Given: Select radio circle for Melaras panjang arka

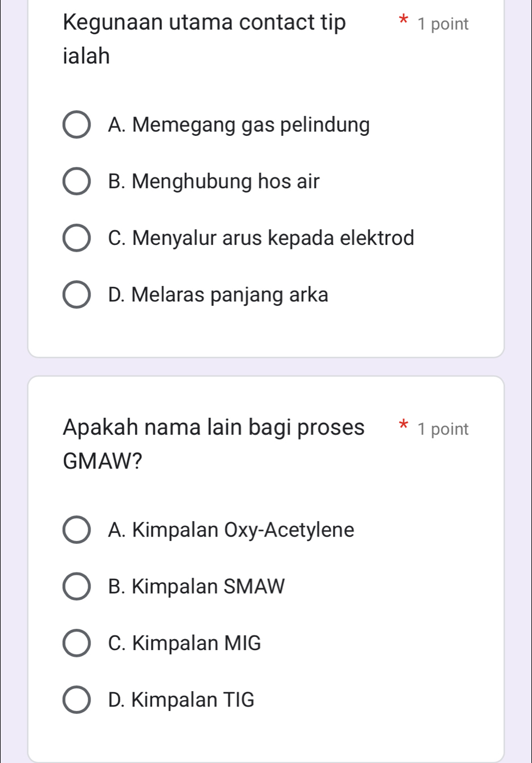Looking at the screenshot, I should click(x=76, y=295).
